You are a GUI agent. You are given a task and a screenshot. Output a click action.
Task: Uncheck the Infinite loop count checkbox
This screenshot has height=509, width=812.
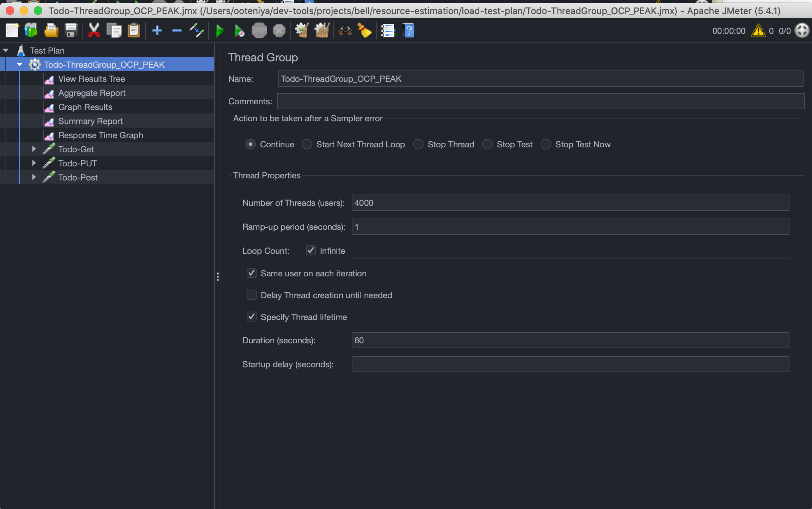tap(310, 251)
